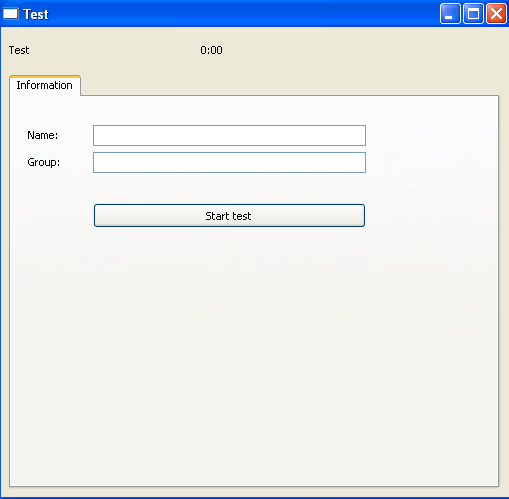This screenshot has width=509, height=499.
Task: Click the Name: label text
Action: pos(43,135)
